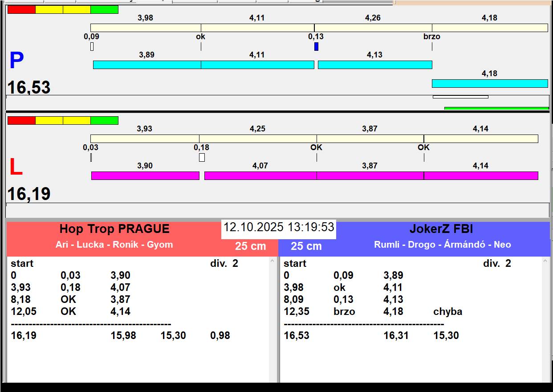This screenshot has width=553, height=392.
Task: Select the blue 0,13 pass marker
Action: point(316,46)
